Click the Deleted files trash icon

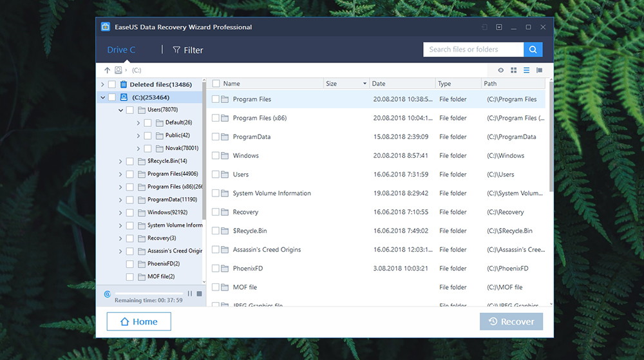(123, 84)
